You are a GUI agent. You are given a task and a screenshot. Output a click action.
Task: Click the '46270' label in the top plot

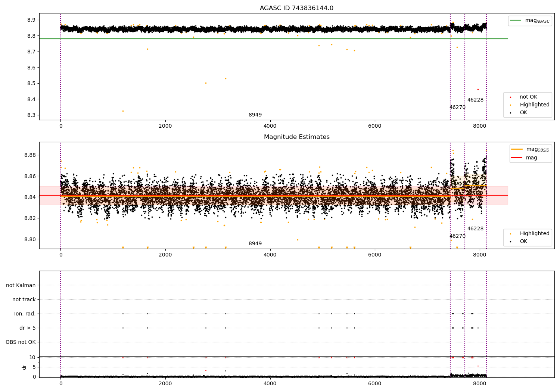point(457,108)
